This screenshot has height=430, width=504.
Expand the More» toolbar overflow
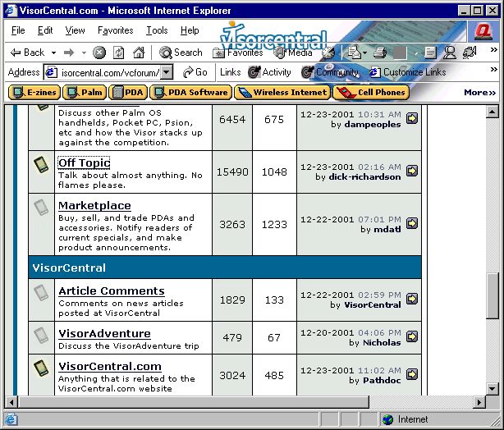479,93
